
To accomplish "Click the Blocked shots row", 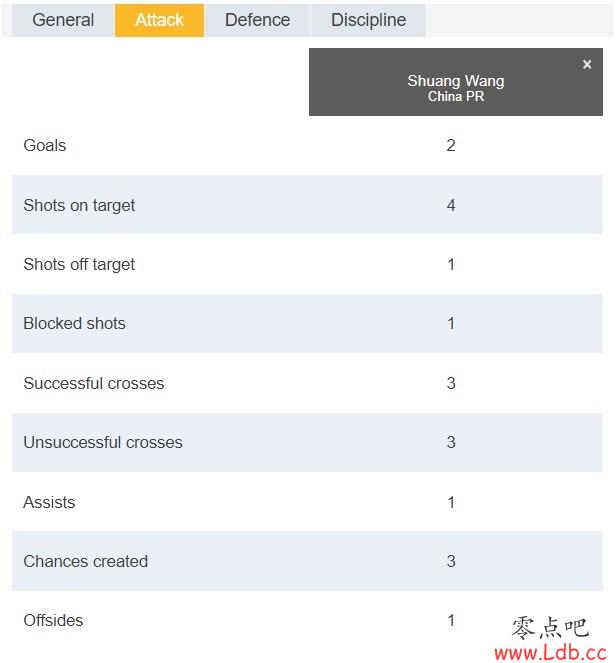I will [307, 323].
